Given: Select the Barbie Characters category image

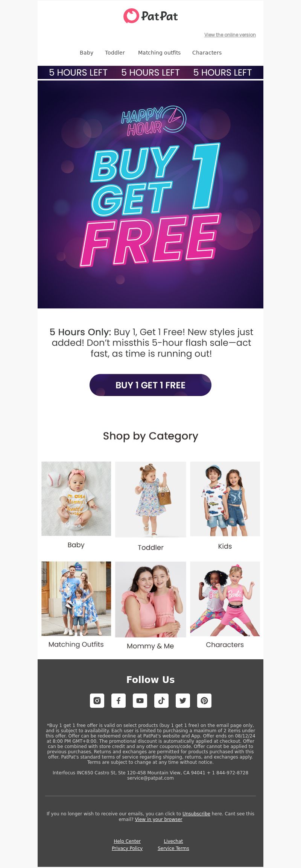Looking at the screenshot, I should pos(225,599).
